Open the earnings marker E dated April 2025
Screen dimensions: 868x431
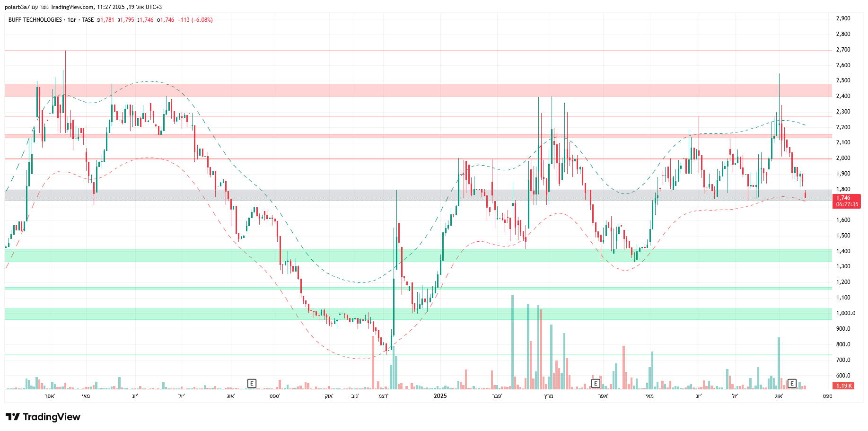tap(596, 383)
